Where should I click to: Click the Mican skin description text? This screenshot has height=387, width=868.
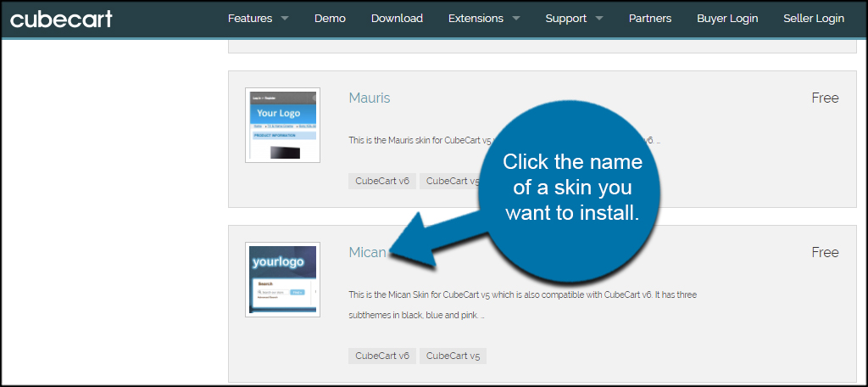click(522, 305)
